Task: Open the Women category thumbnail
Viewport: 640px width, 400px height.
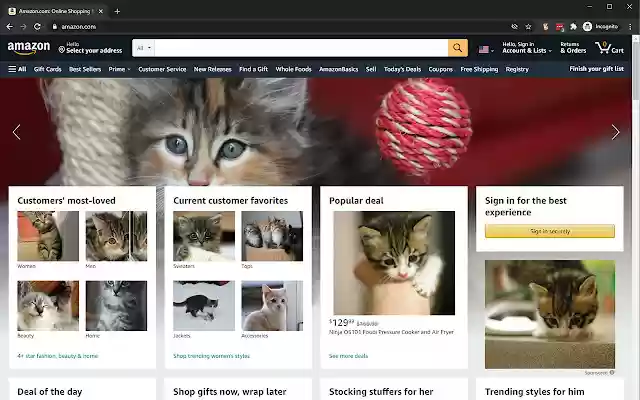Action: [48, 236]
